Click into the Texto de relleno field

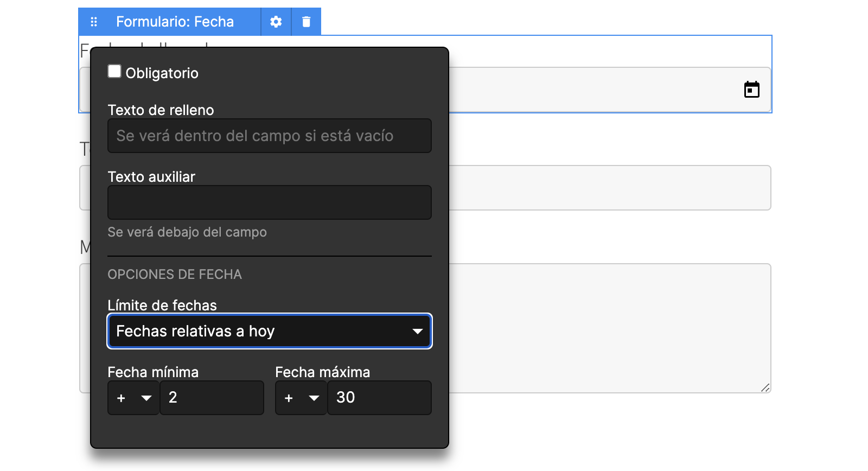coord(270,136)
